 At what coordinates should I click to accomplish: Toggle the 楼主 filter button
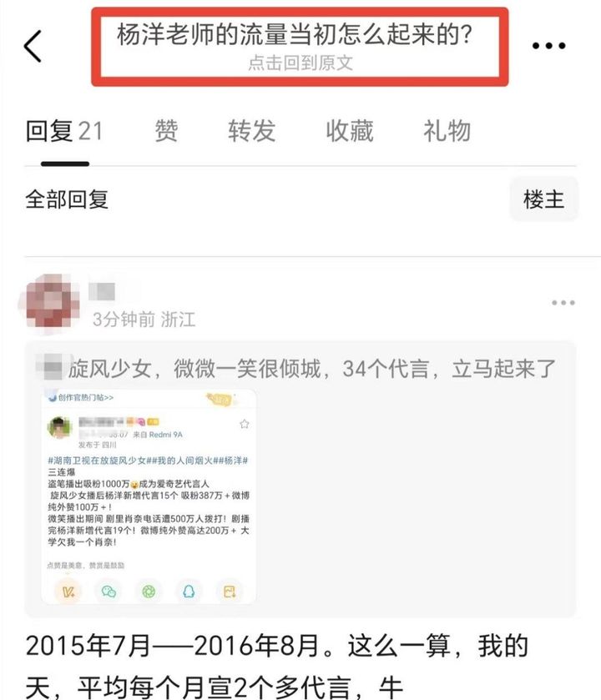click(544, 199)
